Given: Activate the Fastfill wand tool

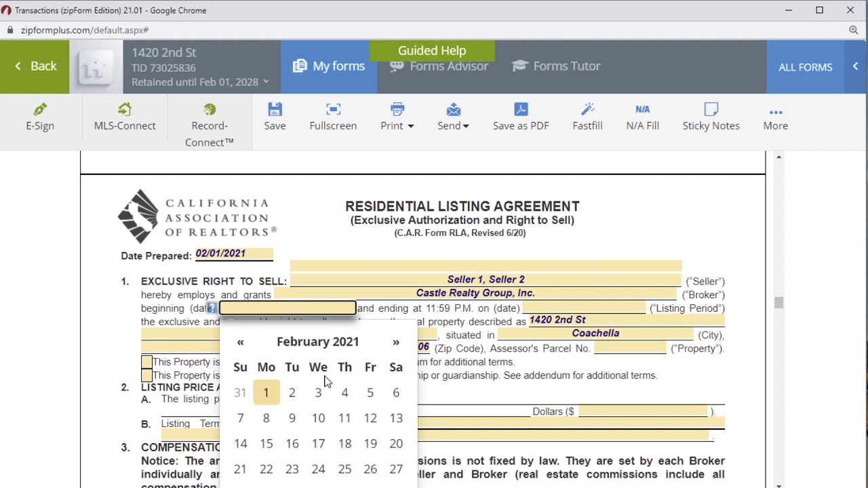Looking at the screenshot, I should coord(587,117).
